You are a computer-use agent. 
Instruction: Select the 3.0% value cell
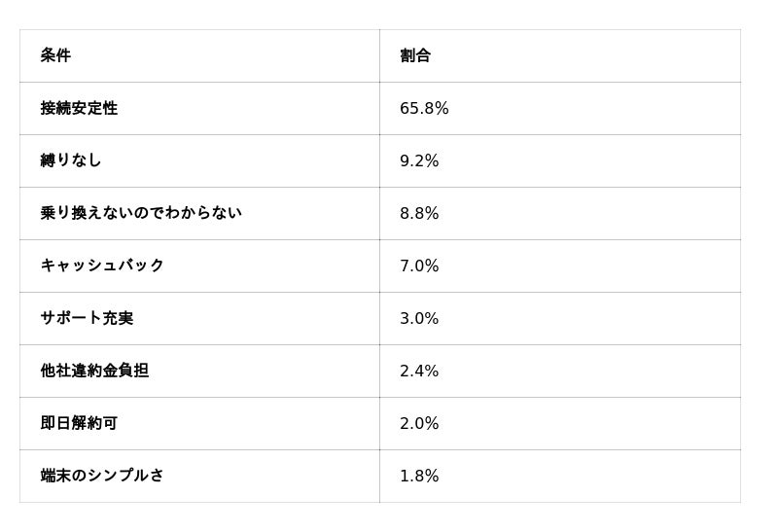[419, 318]
